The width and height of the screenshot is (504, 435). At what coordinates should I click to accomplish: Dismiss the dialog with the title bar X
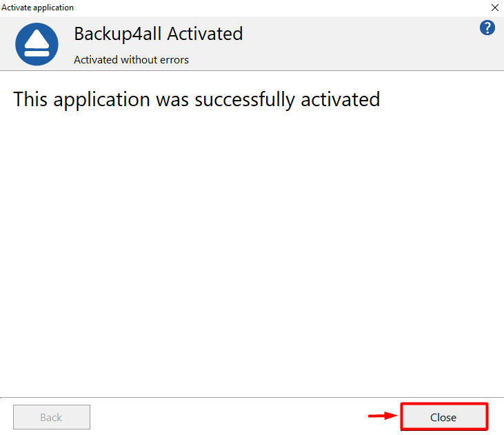pos(495,8)
